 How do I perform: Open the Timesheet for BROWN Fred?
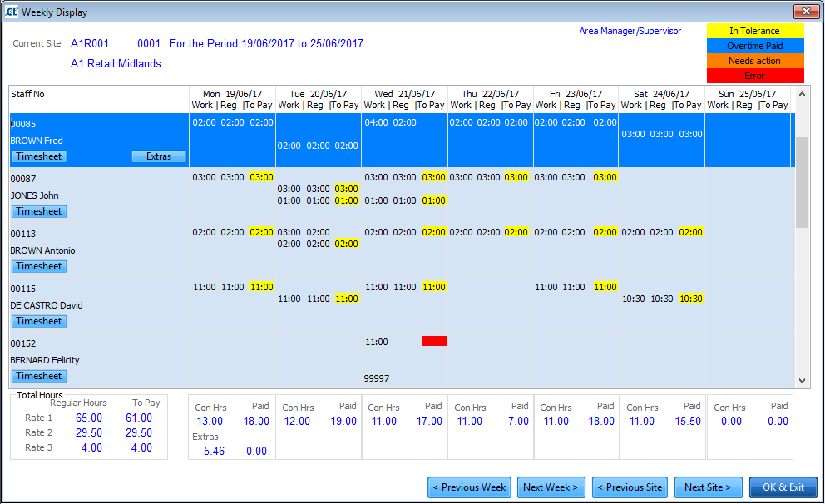pos(38,156)
